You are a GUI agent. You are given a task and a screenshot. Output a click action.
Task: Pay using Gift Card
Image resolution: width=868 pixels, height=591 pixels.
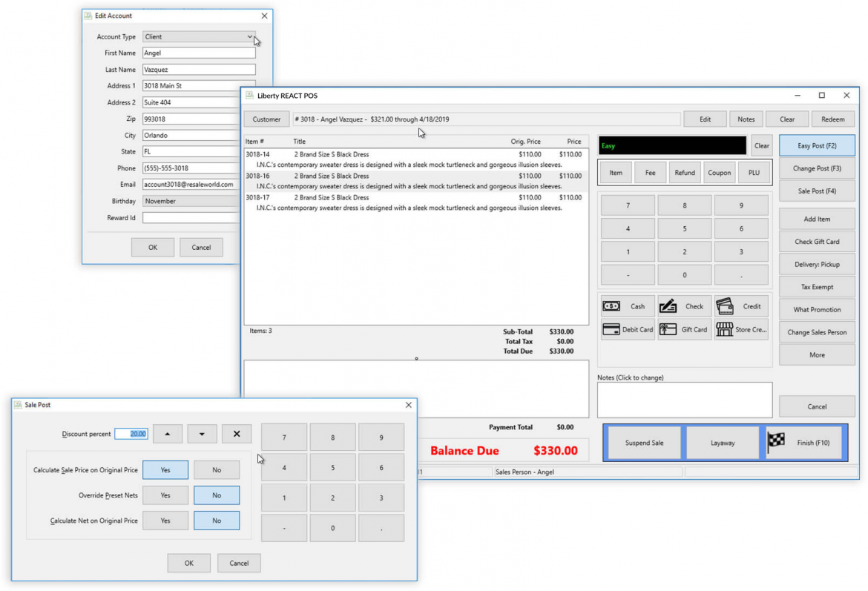[x=684, y=329]
